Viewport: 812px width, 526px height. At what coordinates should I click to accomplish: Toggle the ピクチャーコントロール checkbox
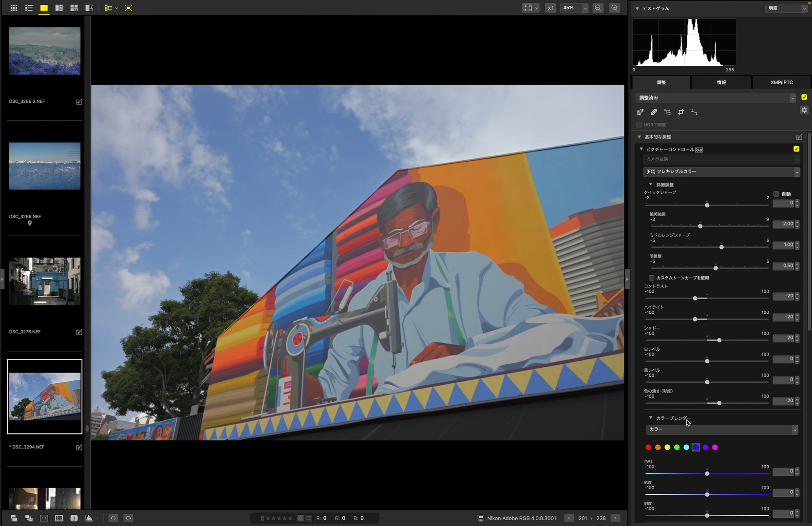tap(796, 149)
